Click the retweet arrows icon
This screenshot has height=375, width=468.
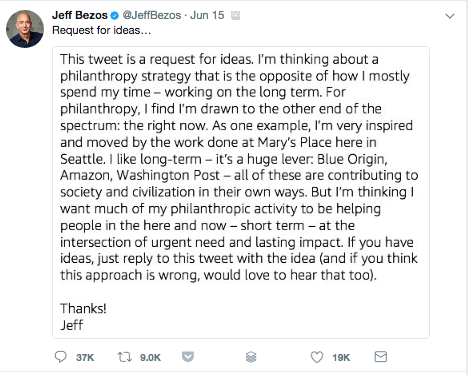click(124, 357)
